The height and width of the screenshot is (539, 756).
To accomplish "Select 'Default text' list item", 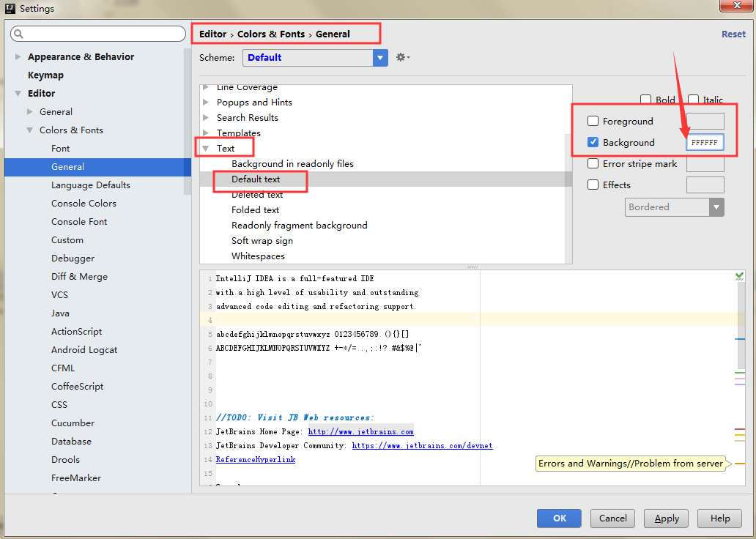I will 256,179.
